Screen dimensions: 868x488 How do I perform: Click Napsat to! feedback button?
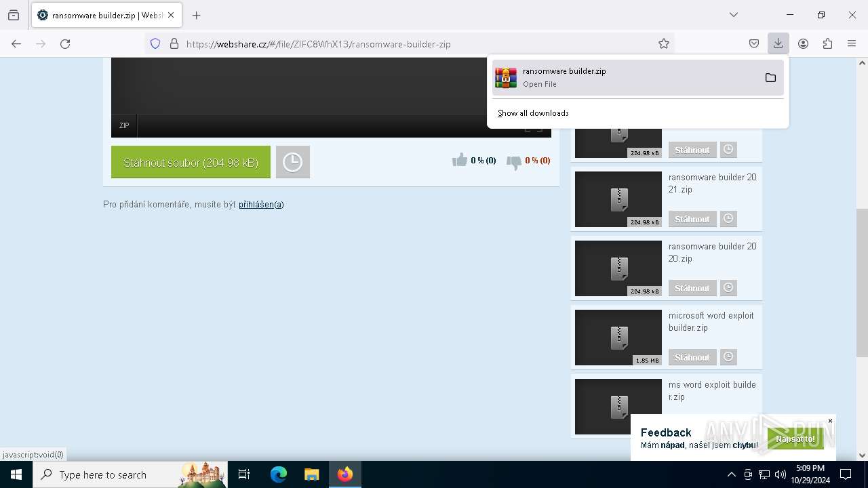795,439
